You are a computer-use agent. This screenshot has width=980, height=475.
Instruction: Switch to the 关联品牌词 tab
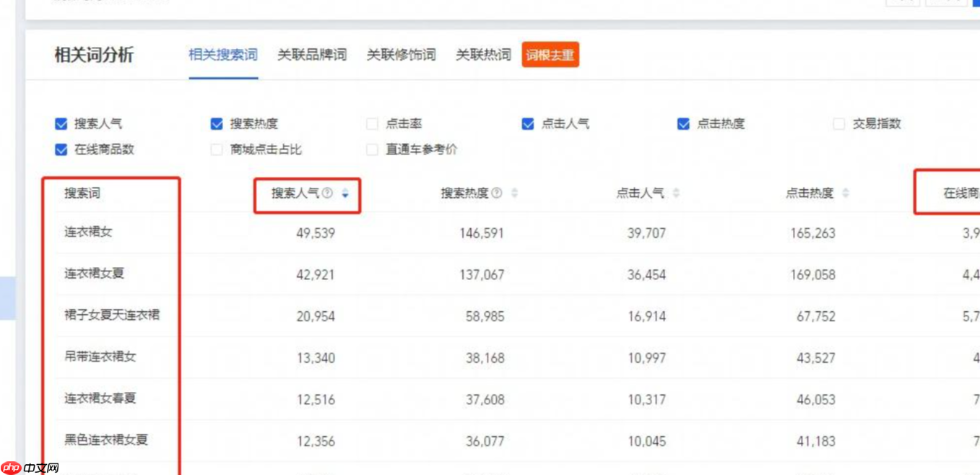coord(312,55)
